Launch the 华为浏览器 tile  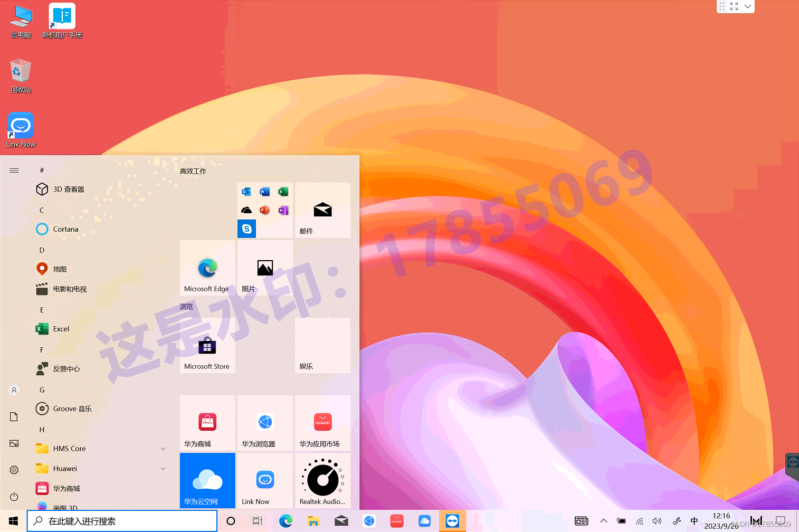(x=265, y=423)
